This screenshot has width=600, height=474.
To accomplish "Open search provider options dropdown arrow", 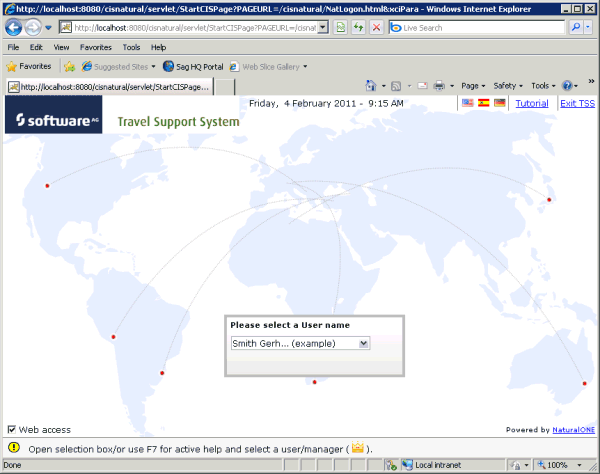I will click(588, 27).
